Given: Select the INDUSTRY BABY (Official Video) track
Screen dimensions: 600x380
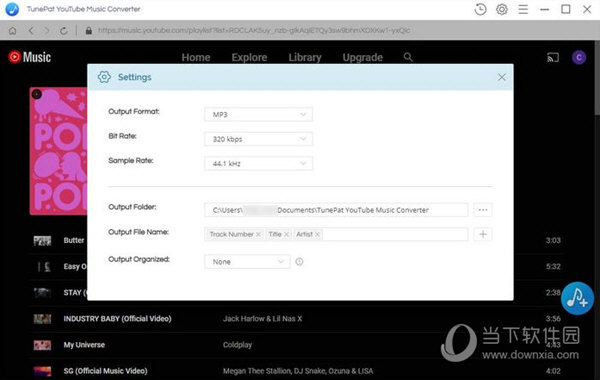Looking at the screenshot, I should pos(117,318).
